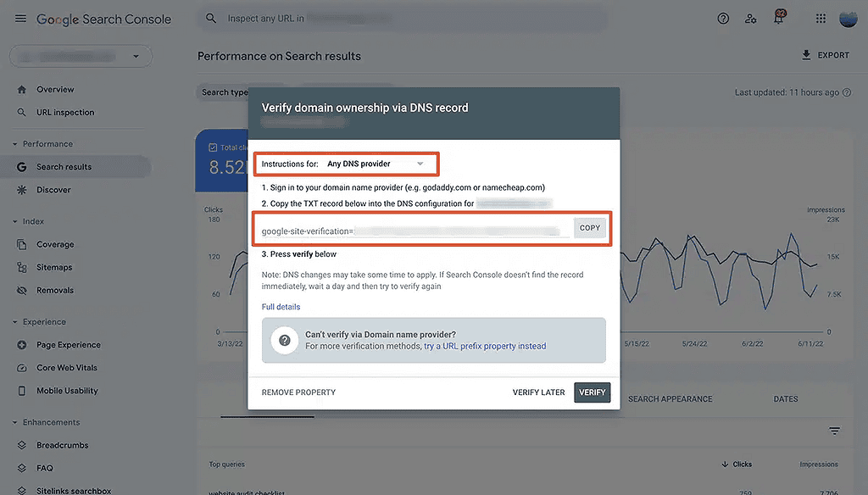Open URL inspection in the sidebar
The image size is (868, 495).
(x=65, y=113)
